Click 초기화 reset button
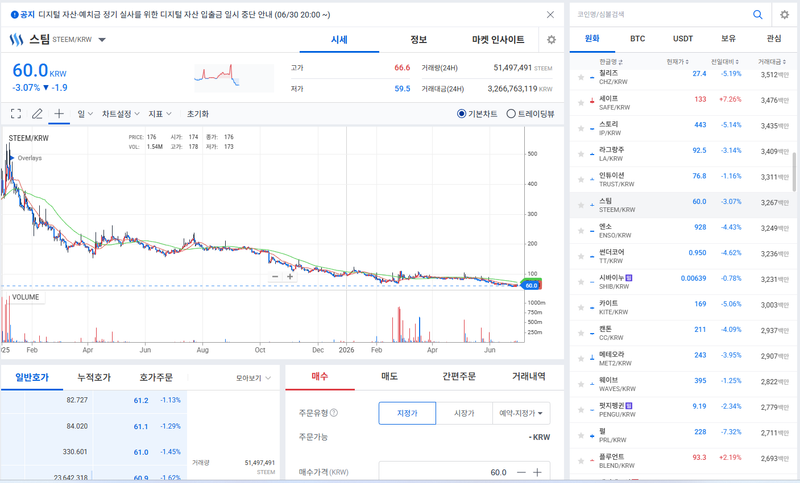 pos(197,114)
